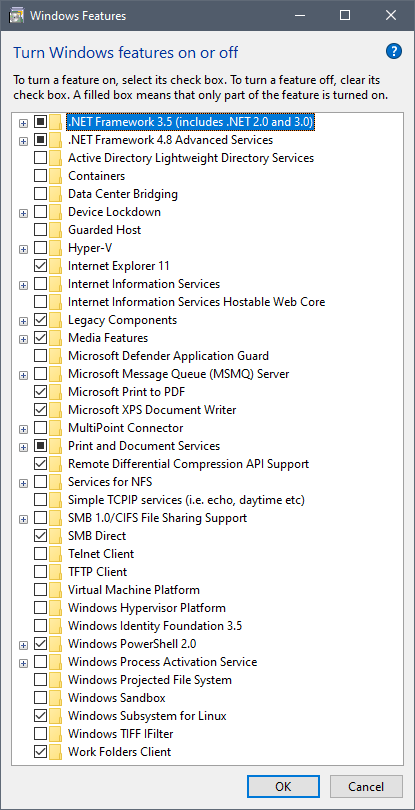Select the Windows Sandbox folder icon
The height and width of the screenshot is (810, 415).
[56, 698]
